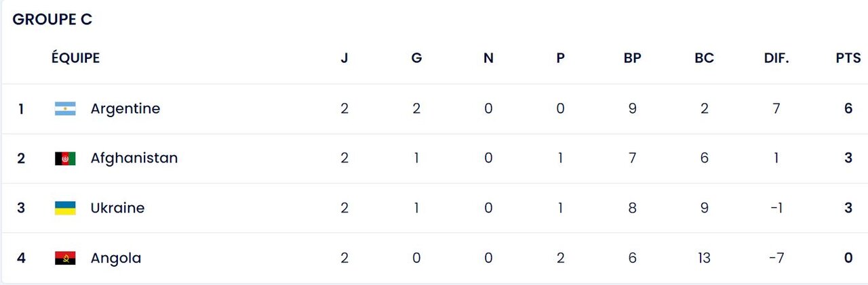Click the BC column header
Screen dimensions: 868x285
point(705,58)
